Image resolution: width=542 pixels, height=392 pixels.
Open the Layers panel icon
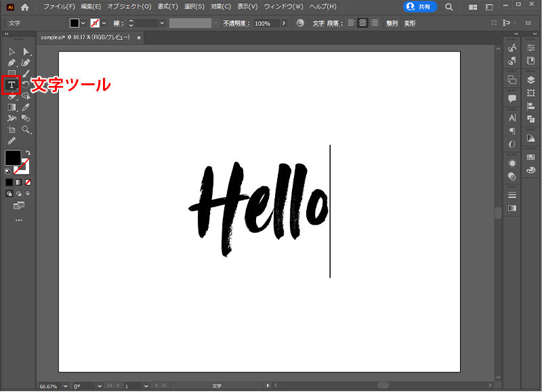530,80
